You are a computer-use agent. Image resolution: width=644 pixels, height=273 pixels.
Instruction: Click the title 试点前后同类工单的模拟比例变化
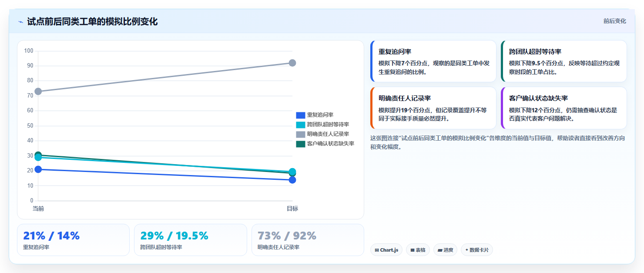click(x=92, y=21)
